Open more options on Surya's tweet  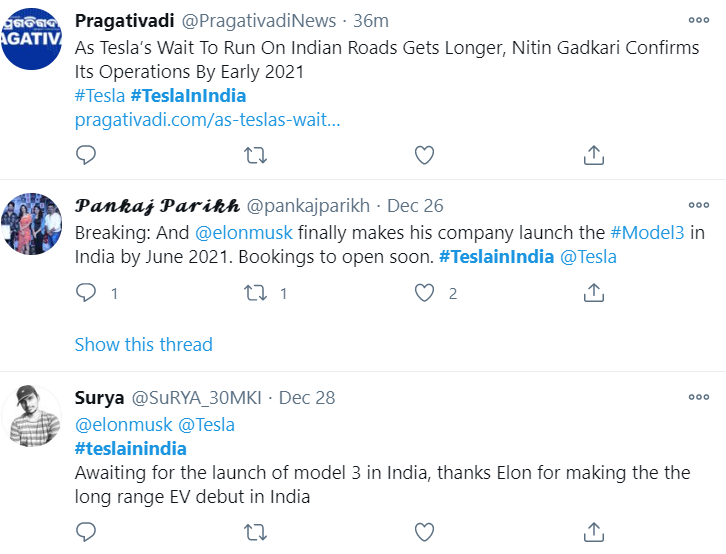pyautogui.click(x=699, y=397)
